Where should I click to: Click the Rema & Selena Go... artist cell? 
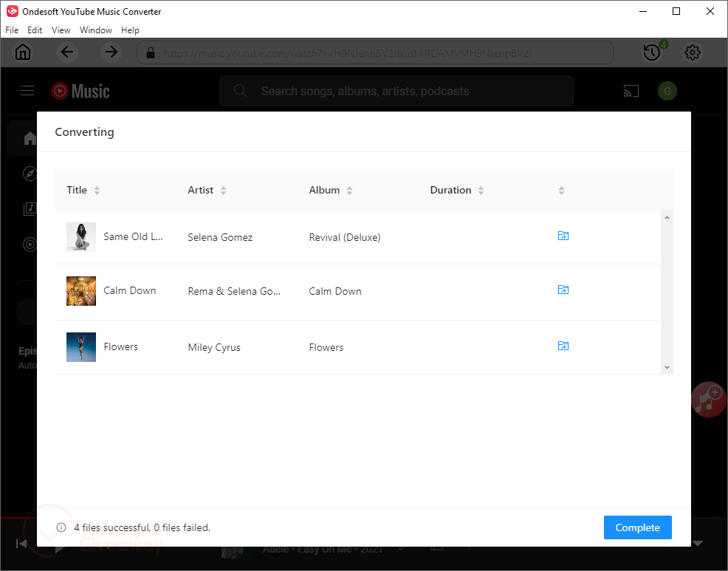point(234,291)
